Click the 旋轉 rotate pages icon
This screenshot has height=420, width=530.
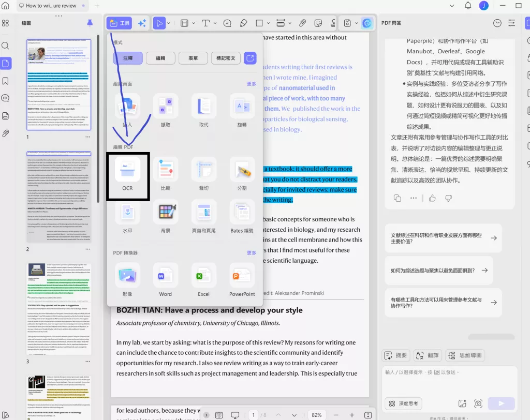(242, 106)
